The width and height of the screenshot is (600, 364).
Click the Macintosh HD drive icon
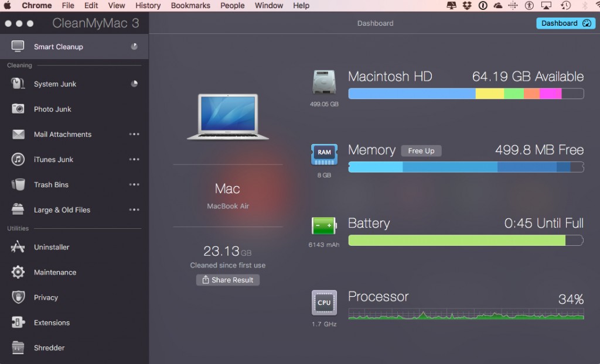[x=323, y=82]
